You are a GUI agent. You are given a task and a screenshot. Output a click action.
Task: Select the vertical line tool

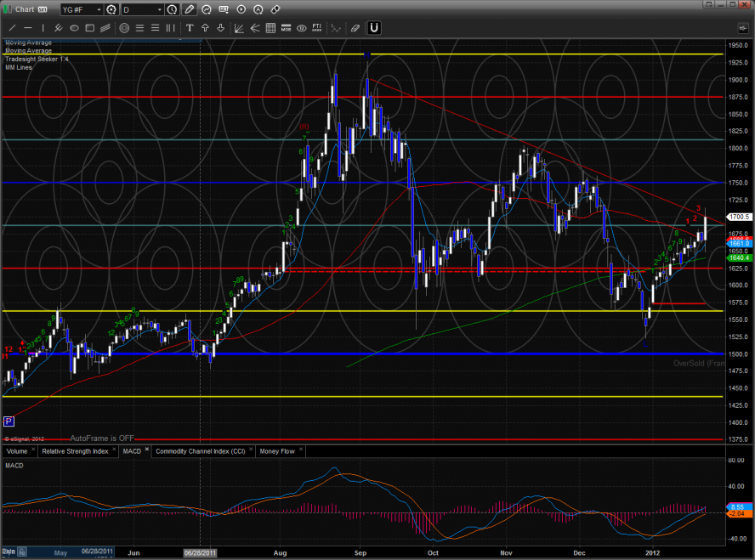click(x=43, y=28)
